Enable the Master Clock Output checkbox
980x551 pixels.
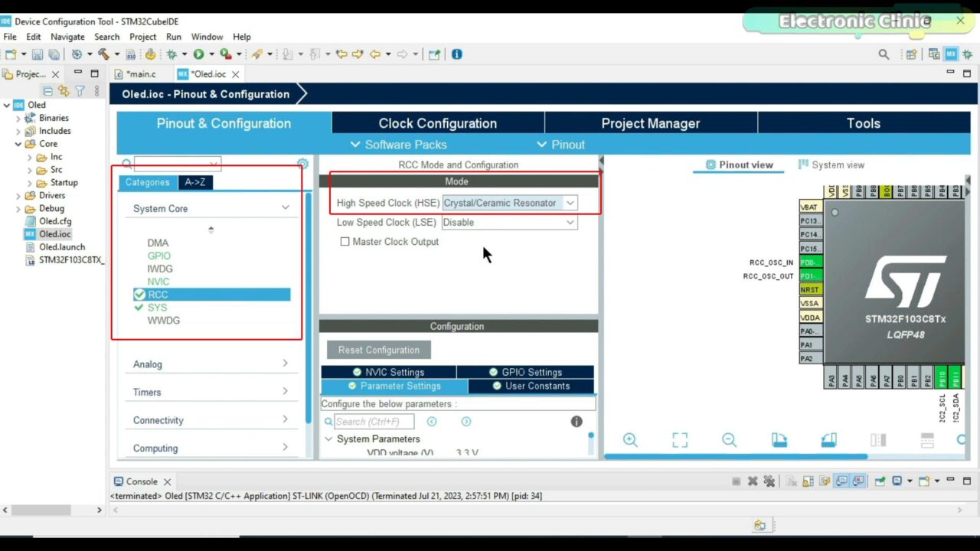[345, 242]
